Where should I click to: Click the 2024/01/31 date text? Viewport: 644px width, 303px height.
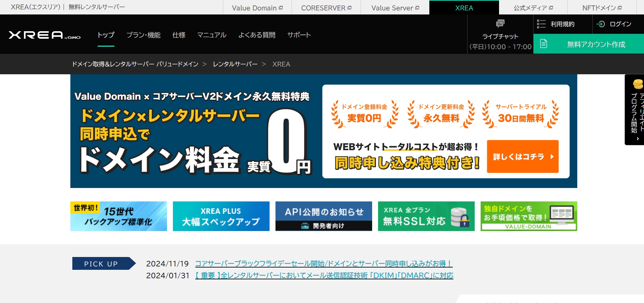coord(168,275)
